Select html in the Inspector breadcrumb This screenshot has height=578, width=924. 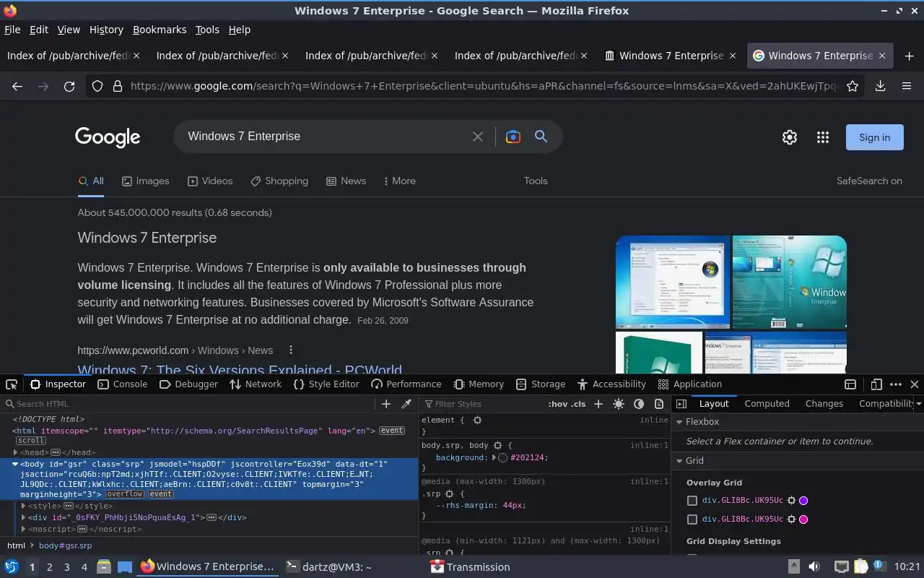[16, 545]
